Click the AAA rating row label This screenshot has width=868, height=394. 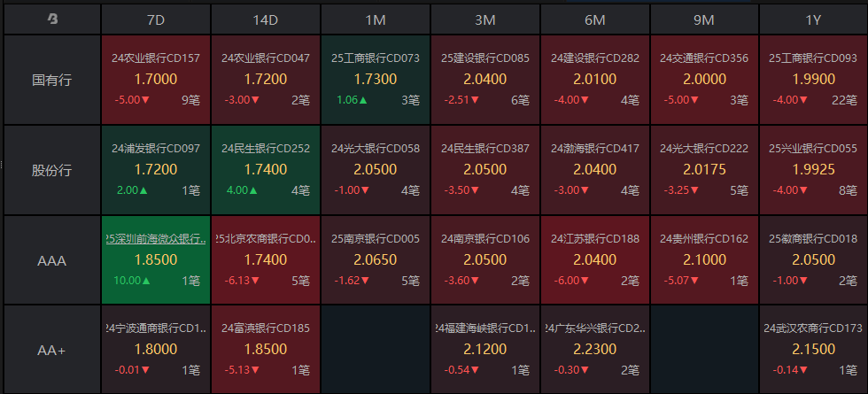(x=52, y=261)
